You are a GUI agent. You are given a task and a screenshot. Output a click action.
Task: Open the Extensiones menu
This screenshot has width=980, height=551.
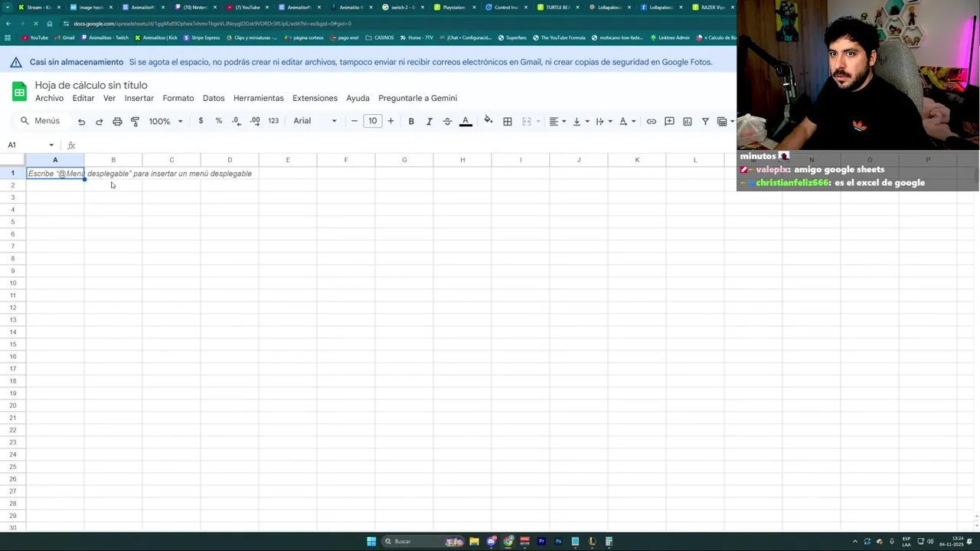click(315, 98)
